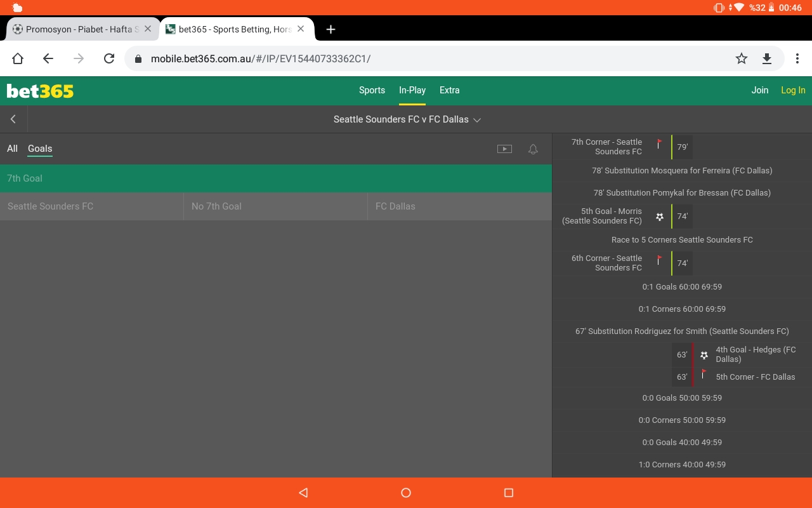Close the bet365 browser tab

pyautogui.click(x=301, y=29)
